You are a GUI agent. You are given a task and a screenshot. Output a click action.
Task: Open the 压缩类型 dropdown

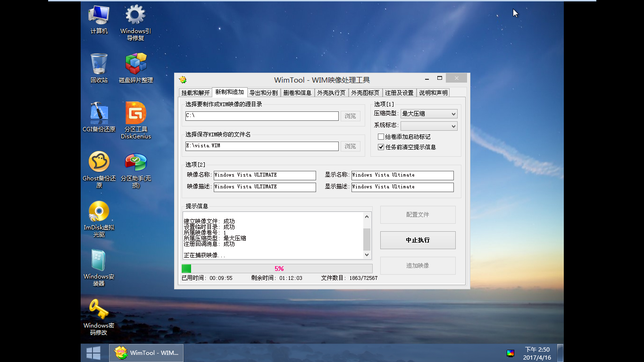click(429, 114)
